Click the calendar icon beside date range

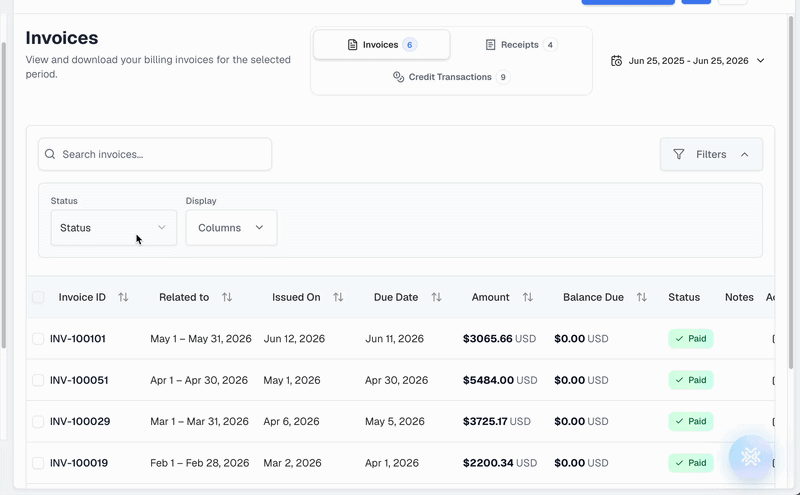click(x=616, y=61)
